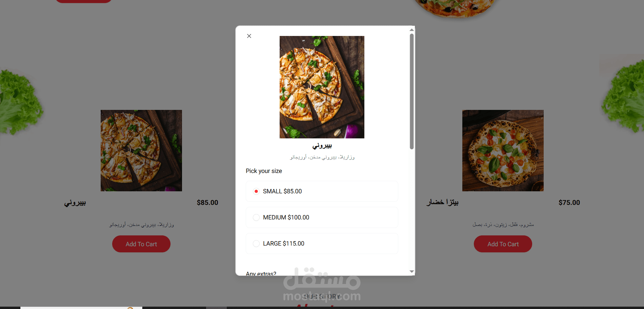Image resolution: width=644 pixels, height=309 pixels.
Task: Click the Pick your size label
Action: point(264,171)
